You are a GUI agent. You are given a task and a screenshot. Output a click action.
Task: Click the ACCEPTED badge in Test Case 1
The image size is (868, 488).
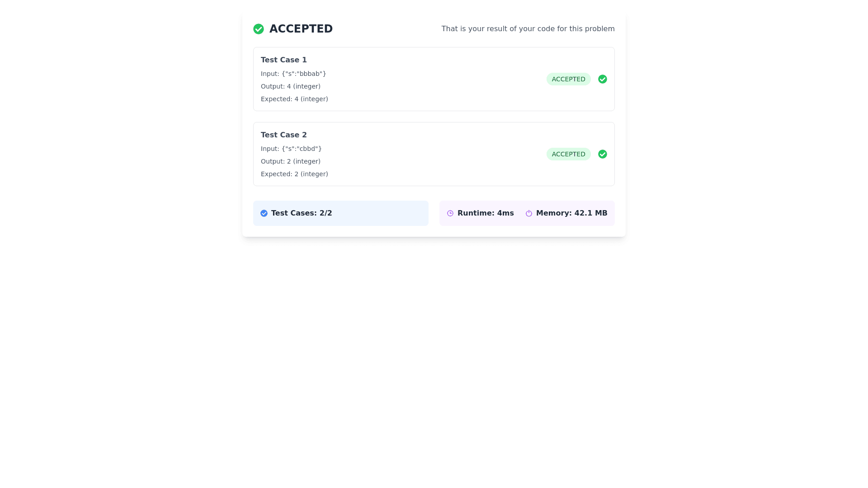tap(568, 79)
